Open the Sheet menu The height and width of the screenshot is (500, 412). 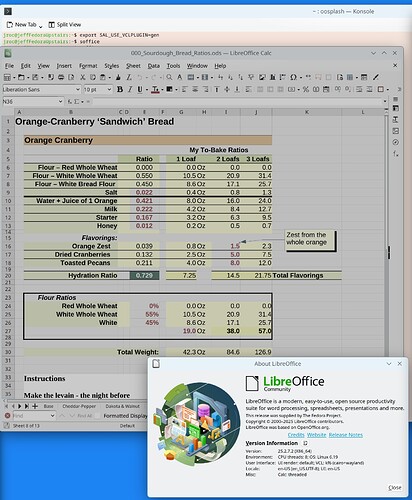133,66
